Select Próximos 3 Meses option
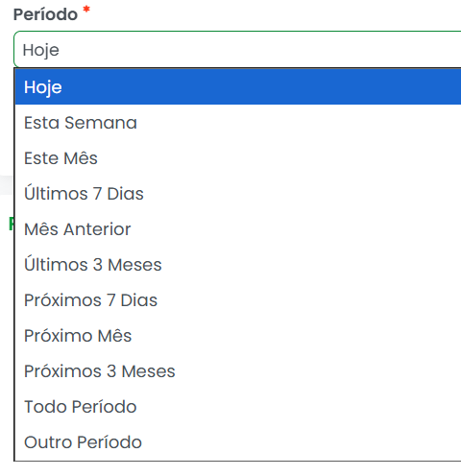461x476 pixels. pos(238,371)
